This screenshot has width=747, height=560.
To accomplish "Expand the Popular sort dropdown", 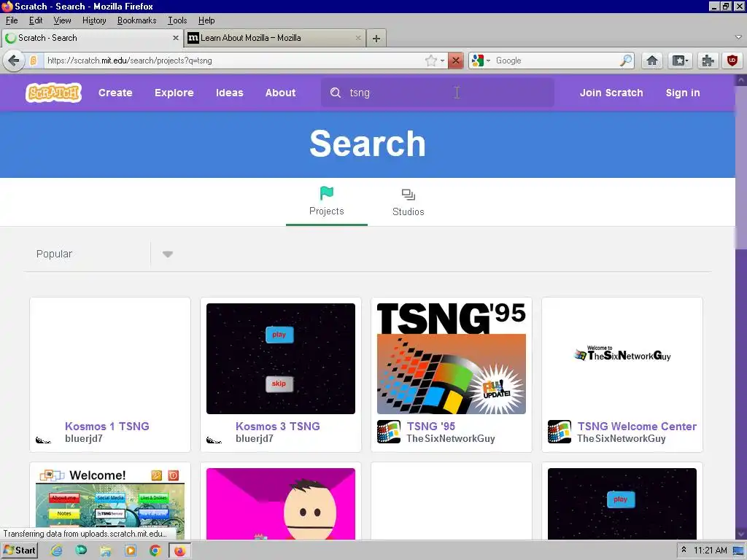I will (167, 254).
